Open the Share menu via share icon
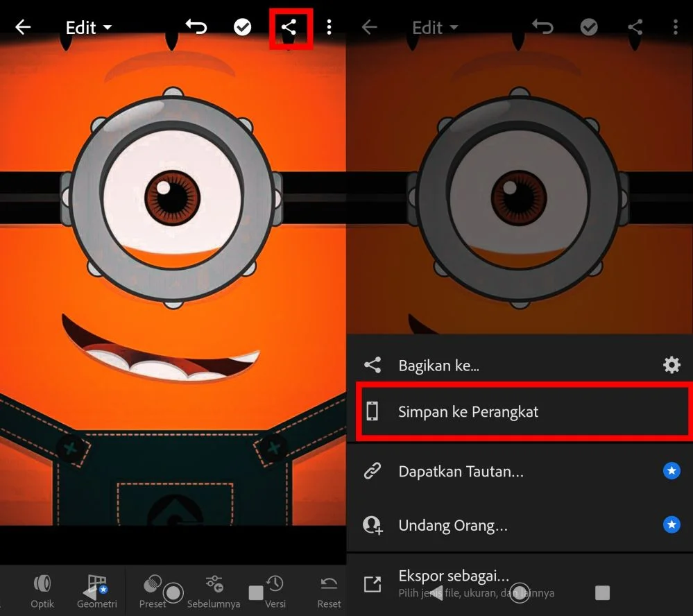 click(290, 27)
